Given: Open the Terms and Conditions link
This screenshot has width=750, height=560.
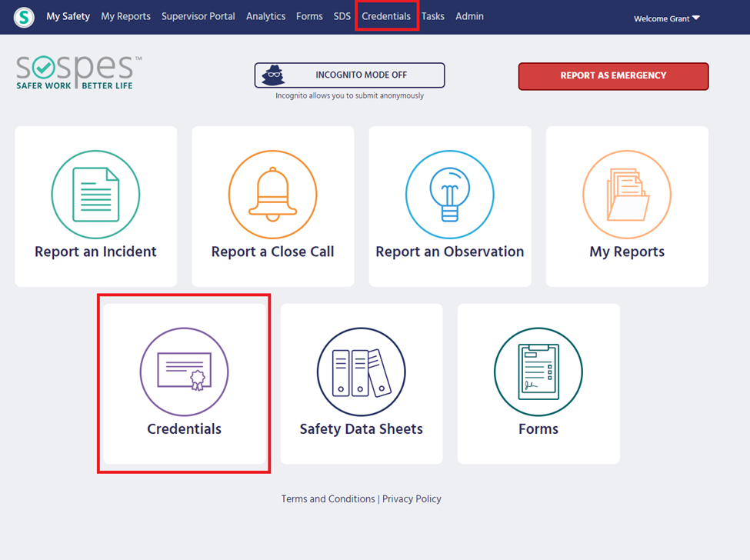Looking at the screenshot, I should [x=328, y=499].
